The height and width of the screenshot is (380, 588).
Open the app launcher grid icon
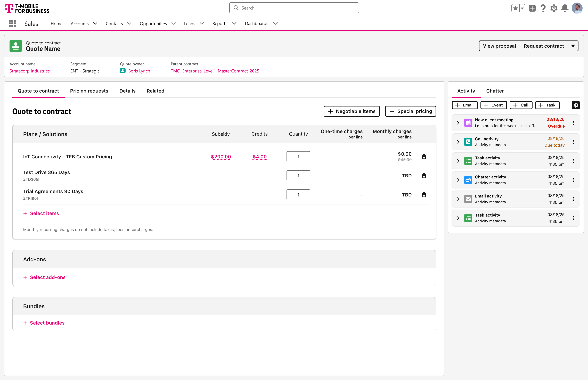click(x=12, y=23)
